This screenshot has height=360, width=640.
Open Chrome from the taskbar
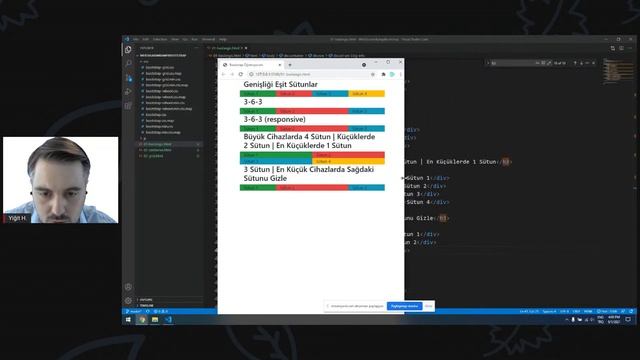point(142,320)
